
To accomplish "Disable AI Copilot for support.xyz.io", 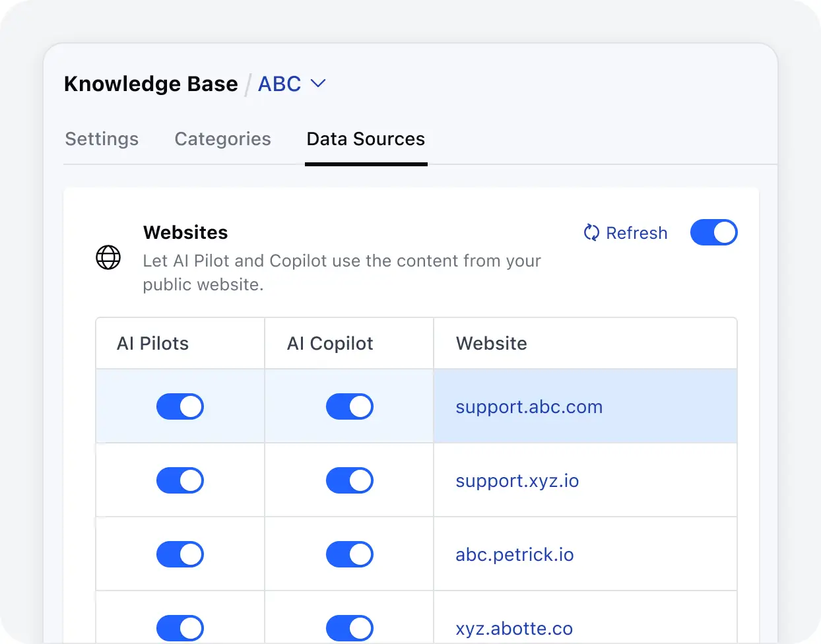I will click(x=350, y=480).
